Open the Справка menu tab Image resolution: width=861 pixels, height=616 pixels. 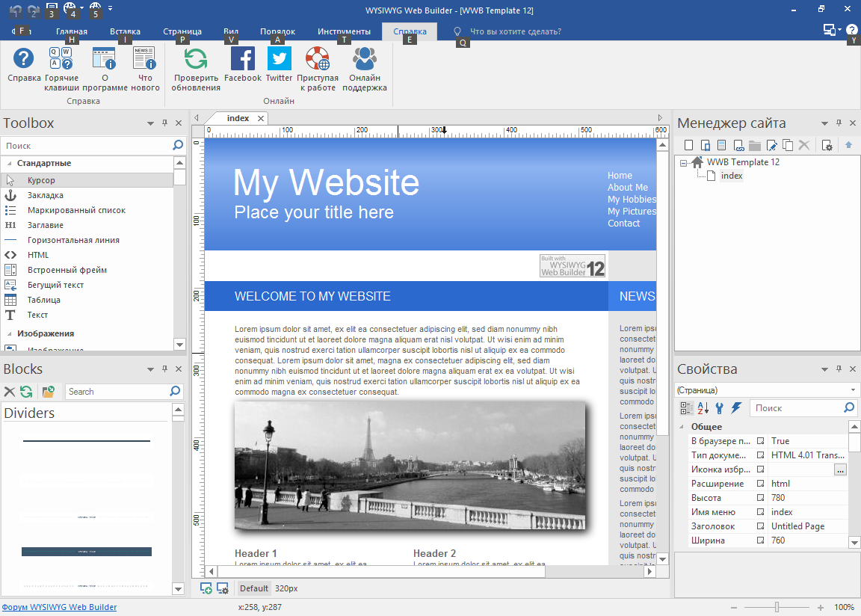coord(408,31)
